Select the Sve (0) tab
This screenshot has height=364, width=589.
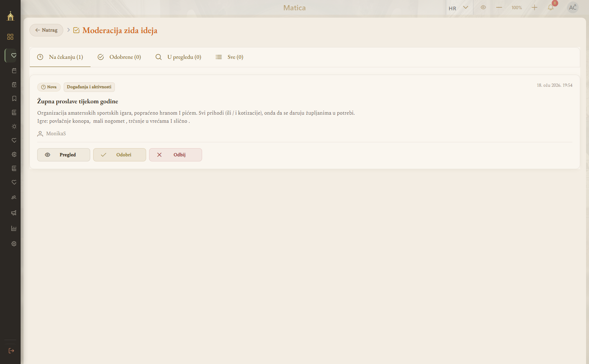[x=229, y=57]
